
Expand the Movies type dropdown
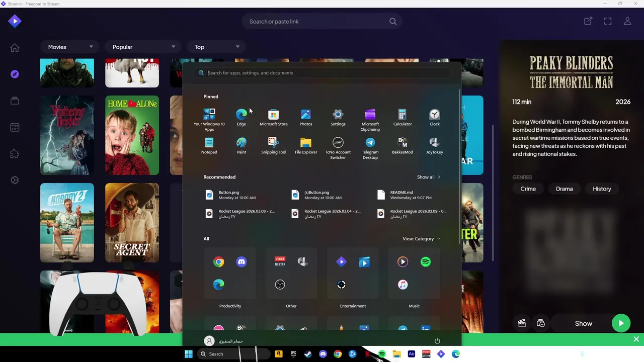tap(70, 47)
